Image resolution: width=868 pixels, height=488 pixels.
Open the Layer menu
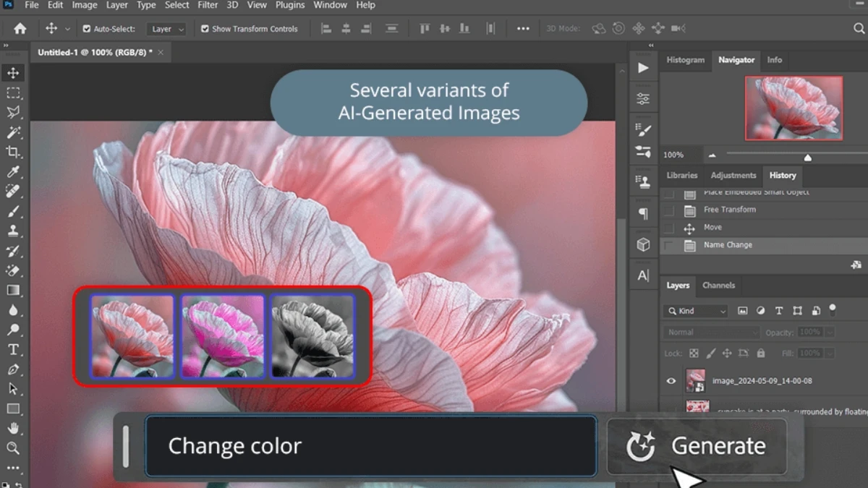116,5
